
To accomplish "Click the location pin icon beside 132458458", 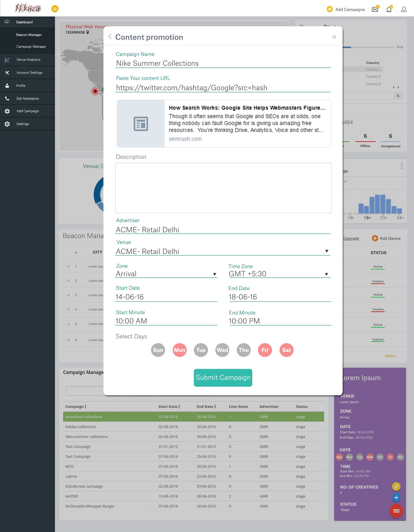I will point(88,32).
